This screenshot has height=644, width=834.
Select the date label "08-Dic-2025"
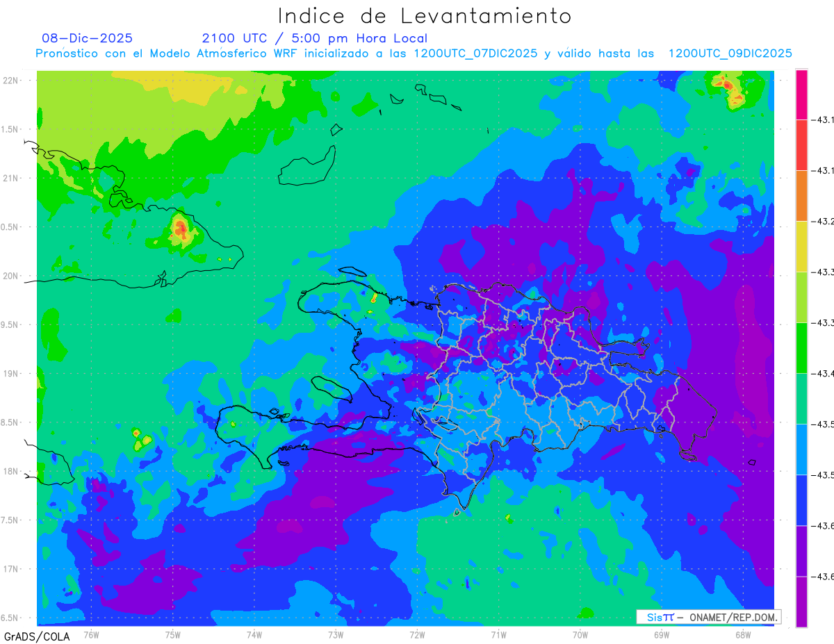point(87,38)
